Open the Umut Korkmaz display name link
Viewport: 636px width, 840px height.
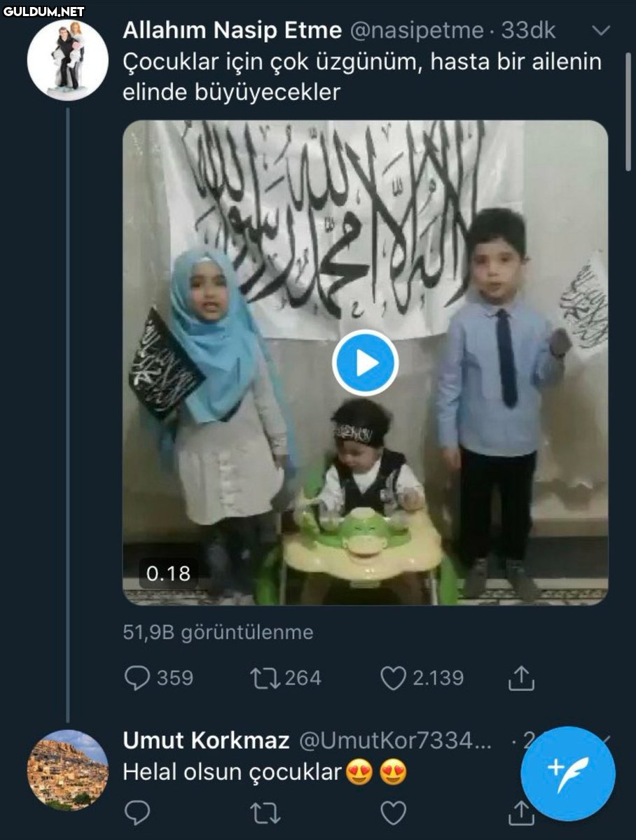(206, 741)
